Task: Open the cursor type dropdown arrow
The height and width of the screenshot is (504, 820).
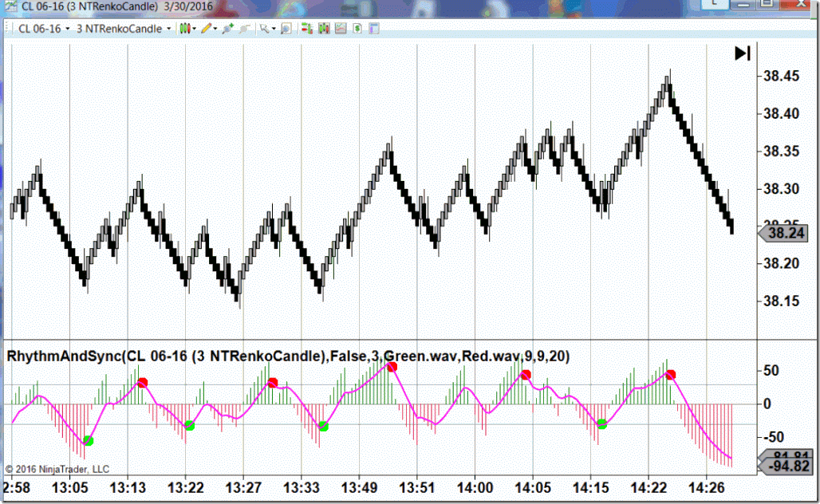Action: pyautogui.click(x=274, y=30)
